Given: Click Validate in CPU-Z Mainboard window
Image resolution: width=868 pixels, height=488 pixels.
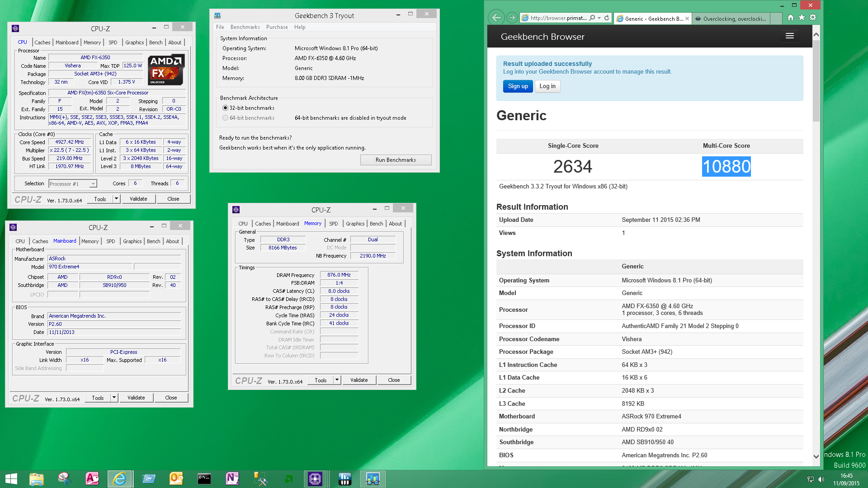Looking at the screenshot, I should [136, 398].
